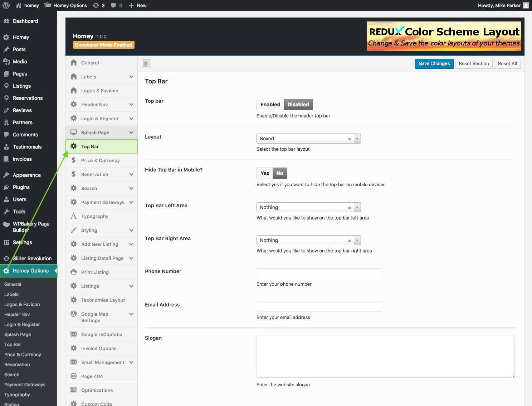Click the Google Map Settings globe icon
532x406 pixels.
[x=73, y=314]
